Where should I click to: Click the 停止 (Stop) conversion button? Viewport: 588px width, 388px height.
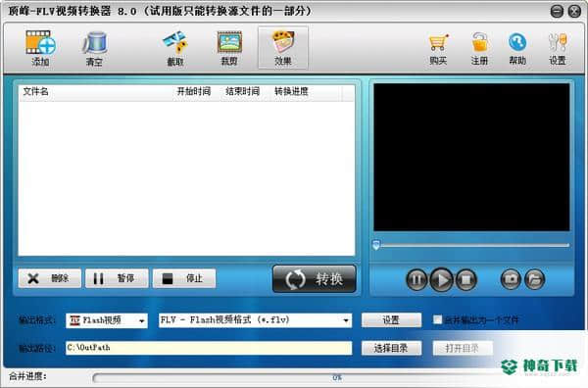click(184, 278)
